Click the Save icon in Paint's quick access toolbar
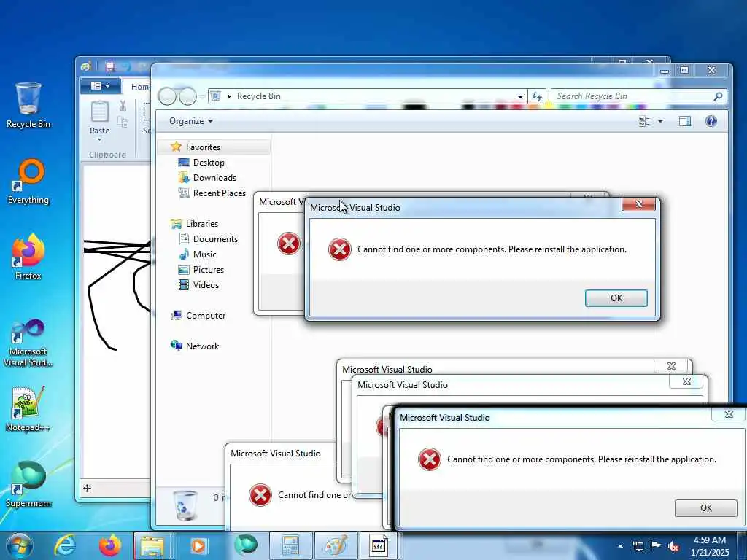This screenshot has height=560, width=747. click(110, 66)
